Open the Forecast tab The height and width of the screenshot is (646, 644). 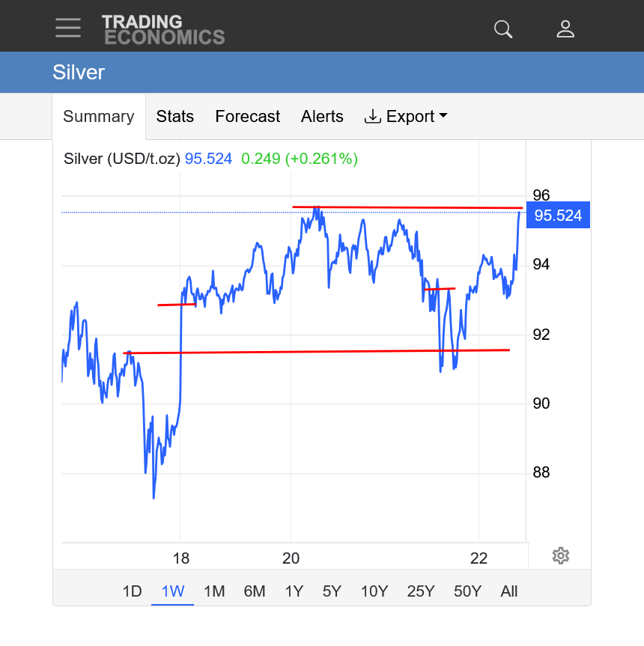pyautogui.click(x=247, y=117)
